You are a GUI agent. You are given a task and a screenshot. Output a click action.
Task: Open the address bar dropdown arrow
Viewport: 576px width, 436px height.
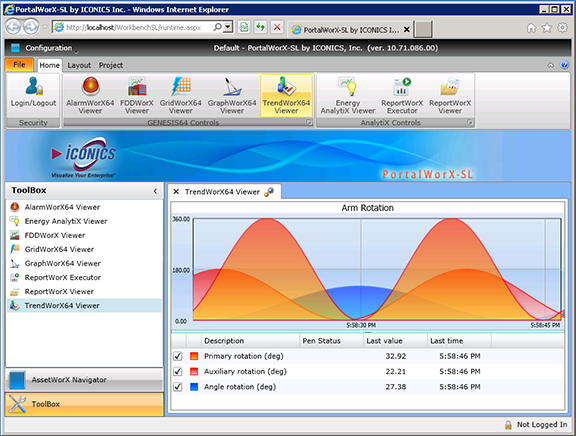coord(228,27)
